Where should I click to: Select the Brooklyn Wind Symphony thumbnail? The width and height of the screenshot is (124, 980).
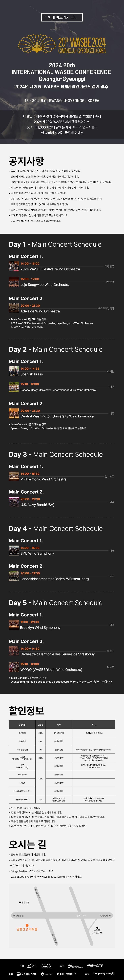coord(14,625)
